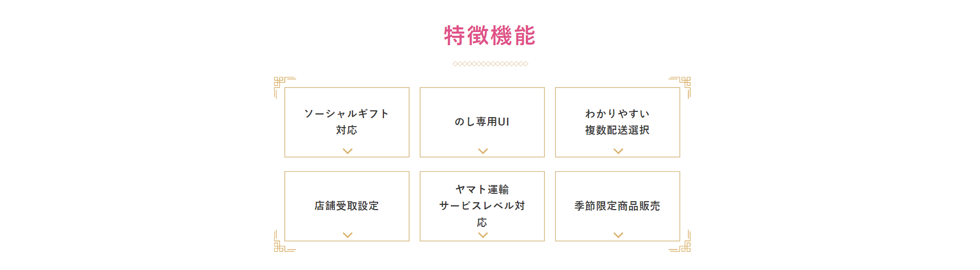
Task: Click the top-right gold corner ornament
Action: (x=680, y=88)
